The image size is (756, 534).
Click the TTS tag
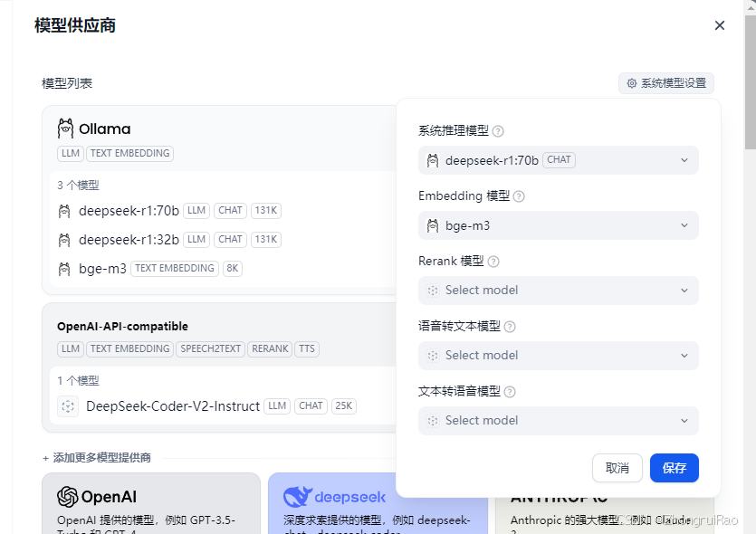307,348
